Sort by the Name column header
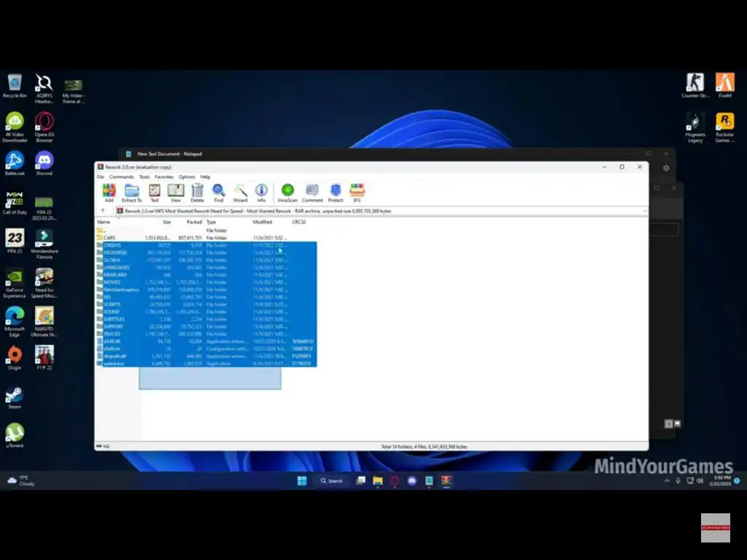The width and height of the screenshot is (747, 560). [x=104, y=222]
